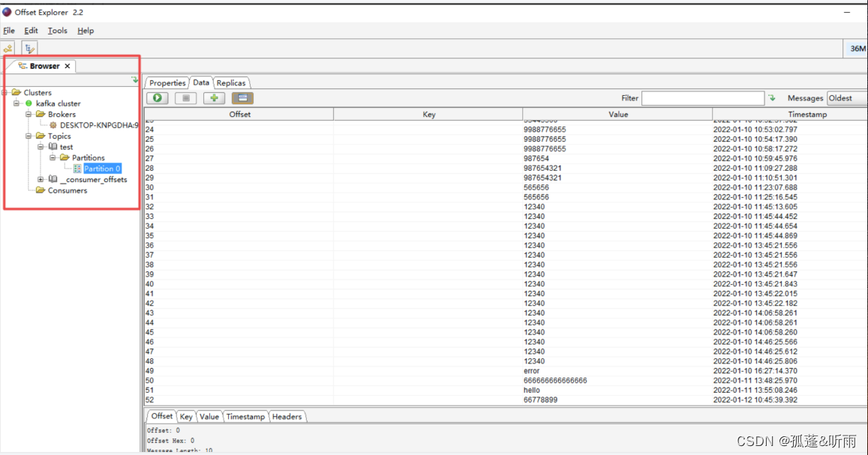Collapse the kafka cluster node

[17, 103]
